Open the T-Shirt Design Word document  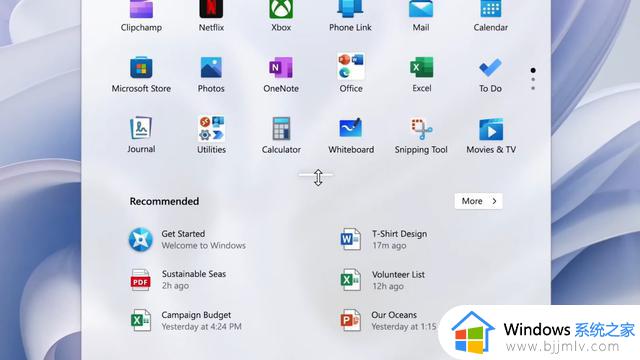pos(384,240)
